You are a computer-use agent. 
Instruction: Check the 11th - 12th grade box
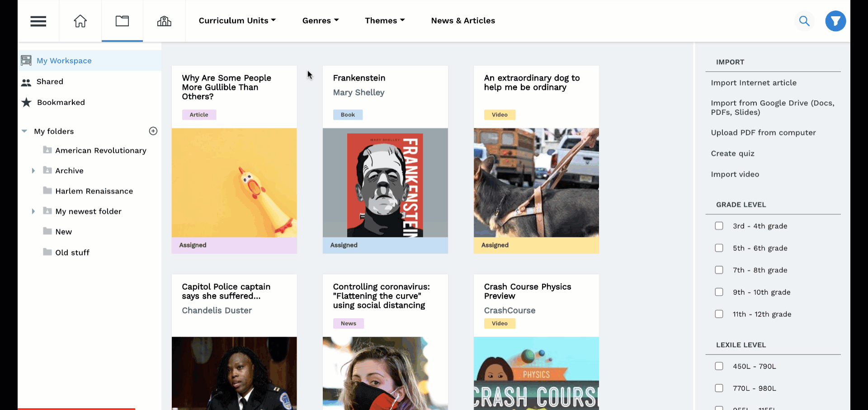click(x=719, y=314)
